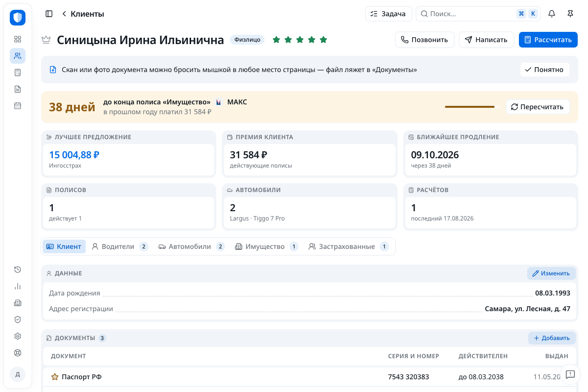This screenshot has height=392, width=588.
Task: Open the feedback chat bubble icon
Action: [570, 374]
